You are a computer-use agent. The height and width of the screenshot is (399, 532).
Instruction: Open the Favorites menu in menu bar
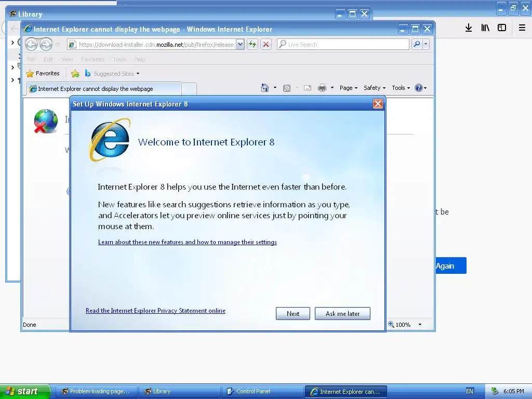[x=92, y=59]
